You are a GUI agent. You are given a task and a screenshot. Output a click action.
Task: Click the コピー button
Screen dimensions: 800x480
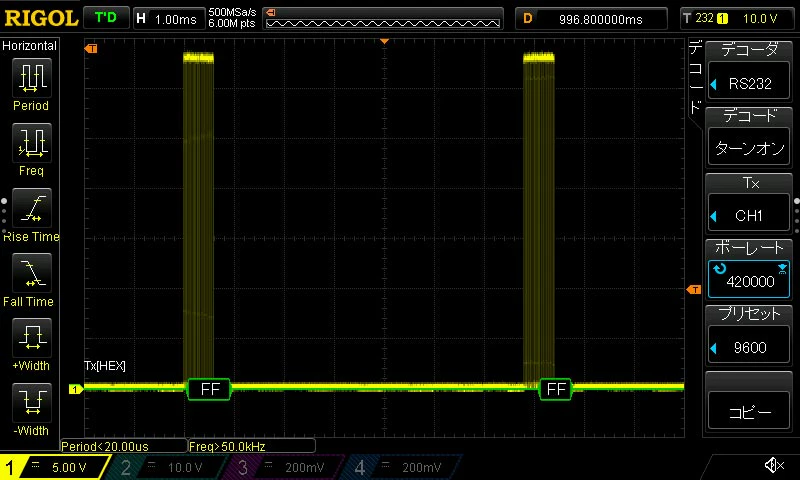(x=749, y=412)
